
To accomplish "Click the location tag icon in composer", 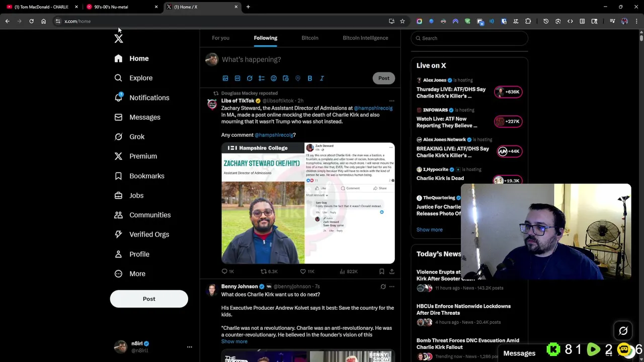I will pyautogui.click(x=298, y=78).
